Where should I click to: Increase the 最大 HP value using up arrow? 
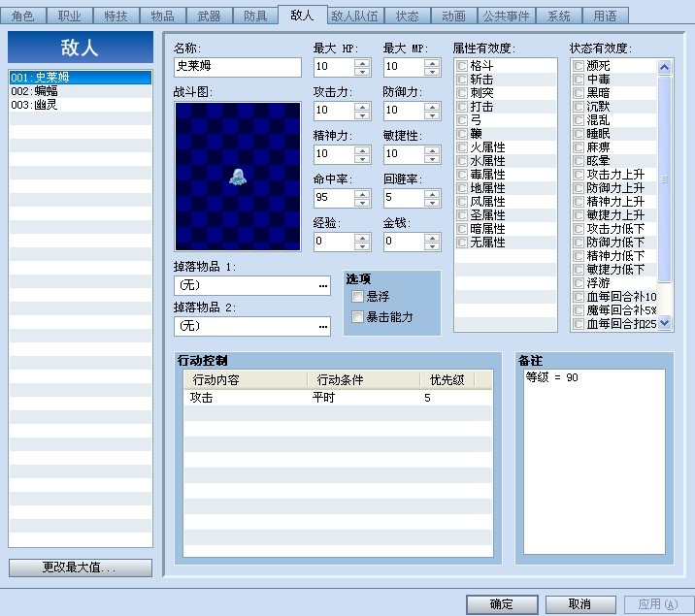click(x=362, y=63)
